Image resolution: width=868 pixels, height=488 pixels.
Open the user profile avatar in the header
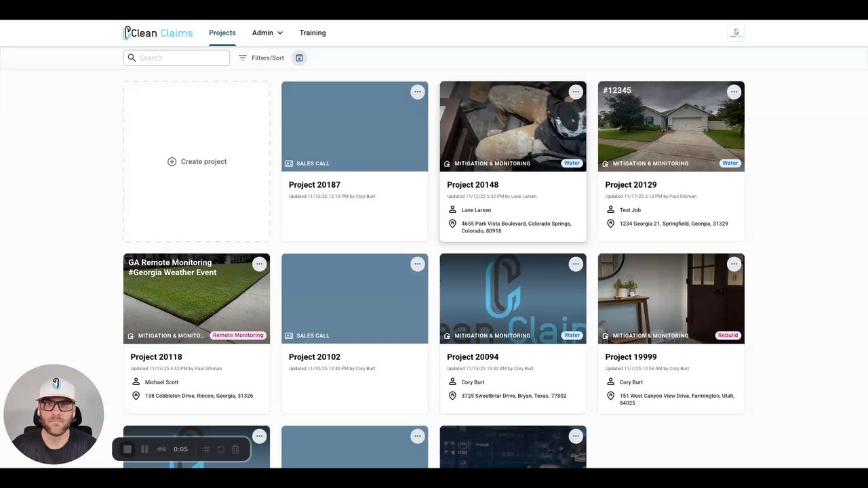click(736, 33)
